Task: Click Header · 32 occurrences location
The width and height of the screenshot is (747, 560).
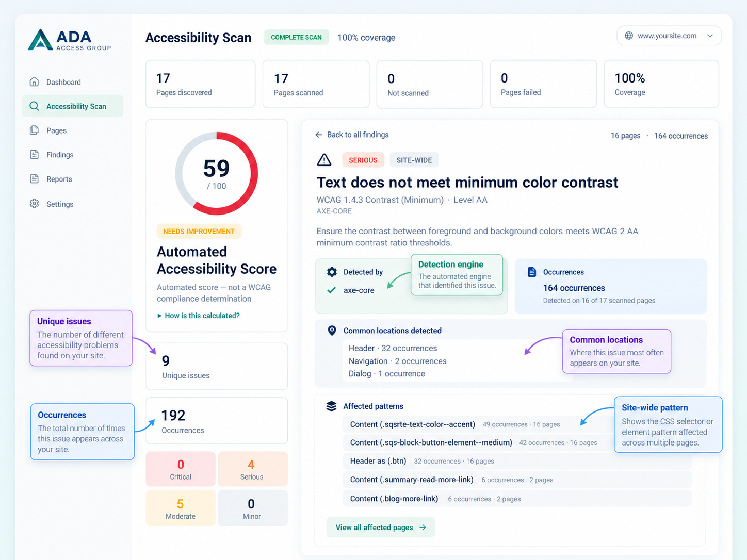Action: tap(393, 348)
